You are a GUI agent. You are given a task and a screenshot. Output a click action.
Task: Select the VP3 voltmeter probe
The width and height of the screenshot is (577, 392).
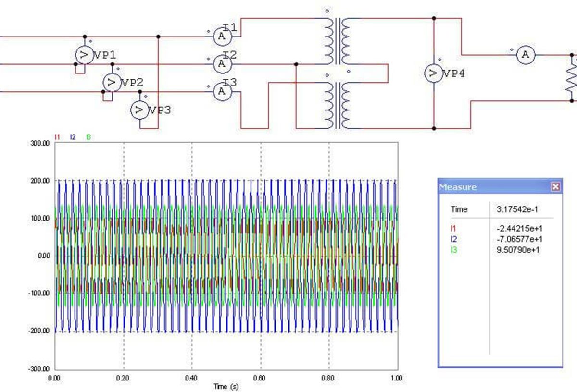tap(139, 110)
